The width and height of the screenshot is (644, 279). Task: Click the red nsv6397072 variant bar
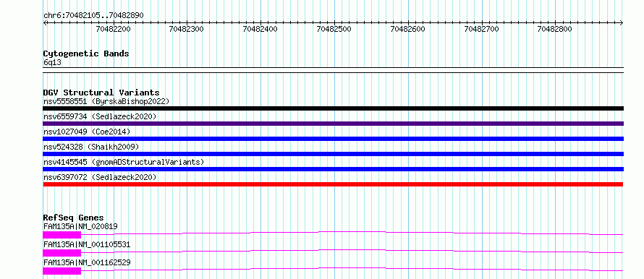point(333,184)
